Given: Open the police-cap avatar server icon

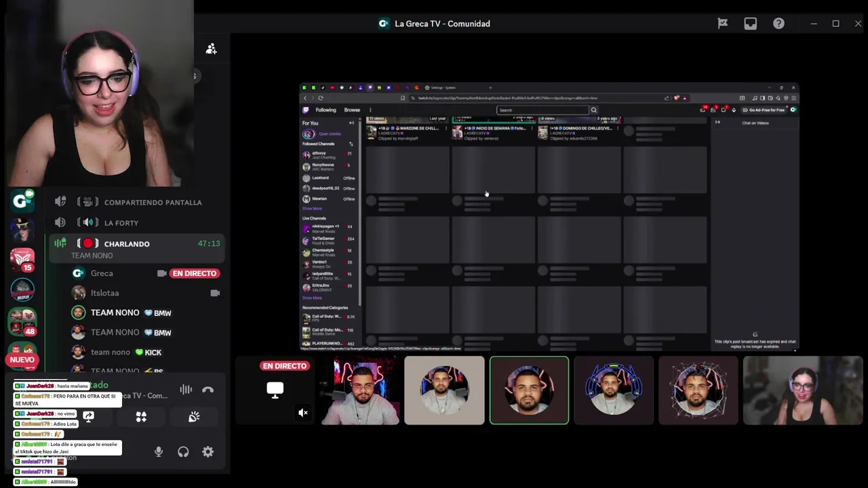Looking at the screenshot, I should 22,229.
